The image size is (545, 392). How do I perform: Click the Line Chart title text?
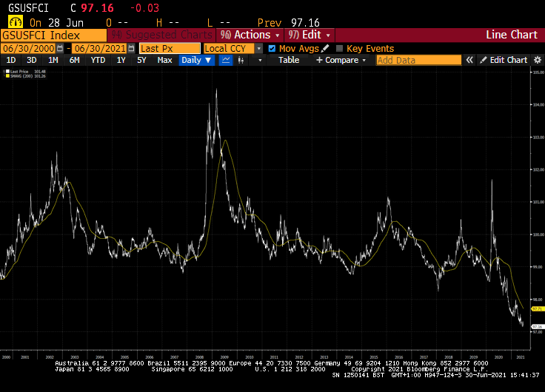point(511,35)
